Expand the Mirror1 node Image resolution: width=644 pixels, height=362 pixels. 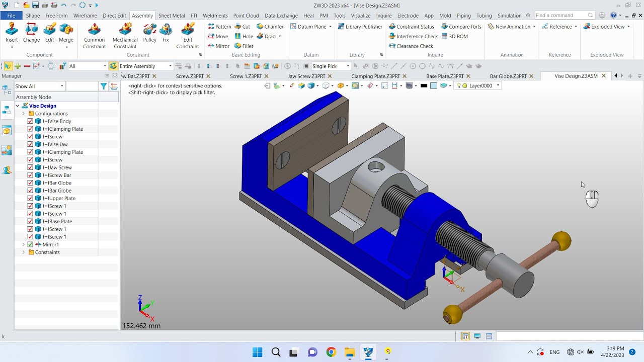point(23,244)
